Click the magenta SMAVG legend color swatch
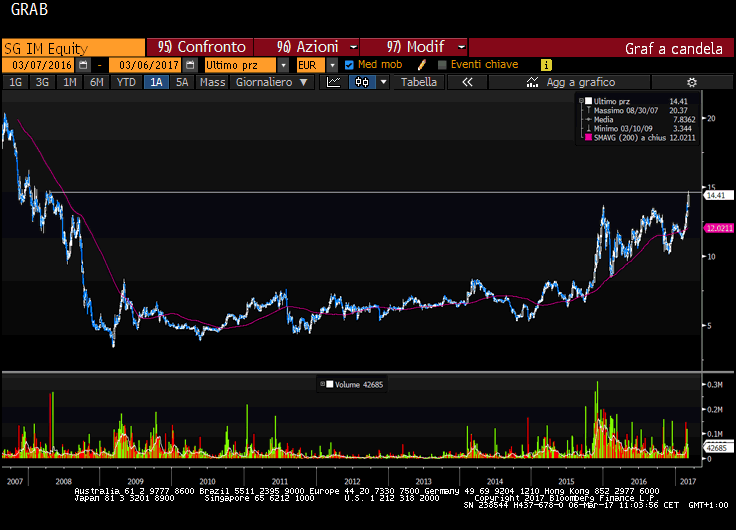This screenshot has width=736, height=530. coord(588,138)
